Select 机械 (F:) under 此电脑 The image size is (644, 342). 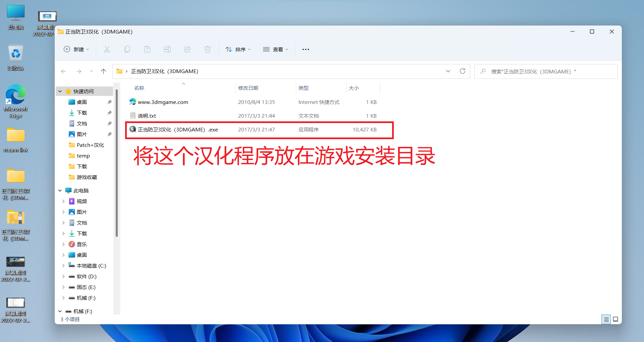pyautogui.click(x=86, y=298)
